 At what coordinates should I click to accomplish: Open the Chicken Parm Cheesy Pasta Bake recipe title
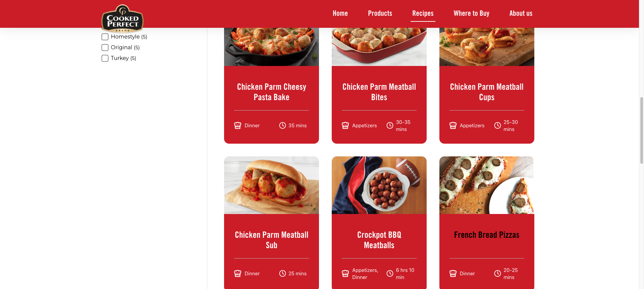(272, 92)
